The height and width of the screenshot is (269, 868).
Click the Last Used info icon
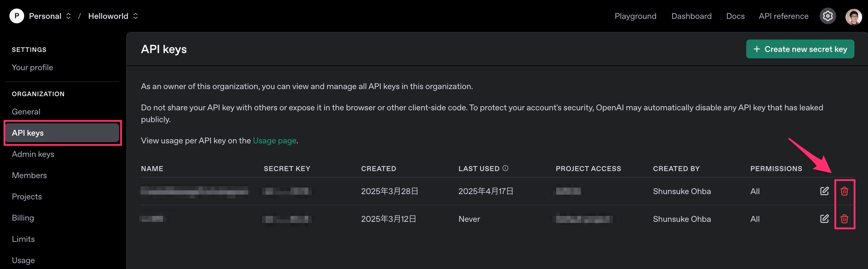click(x=505, y=168)
